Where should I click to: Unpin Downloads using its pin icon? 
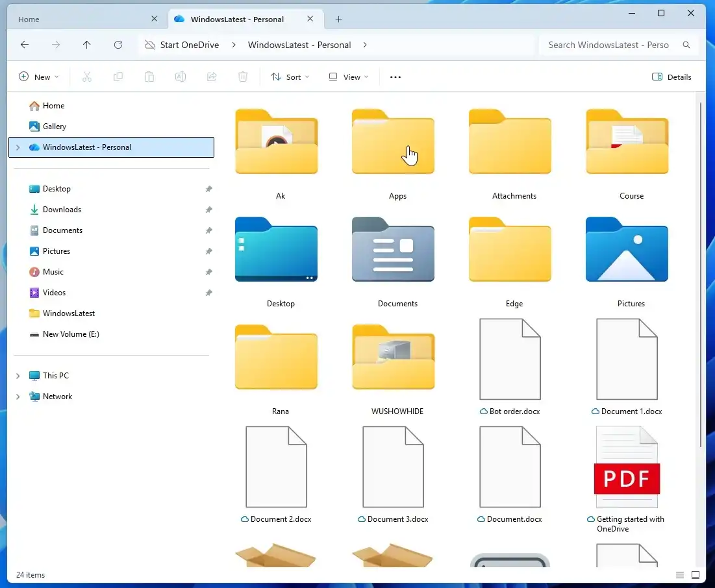[209, 210]
